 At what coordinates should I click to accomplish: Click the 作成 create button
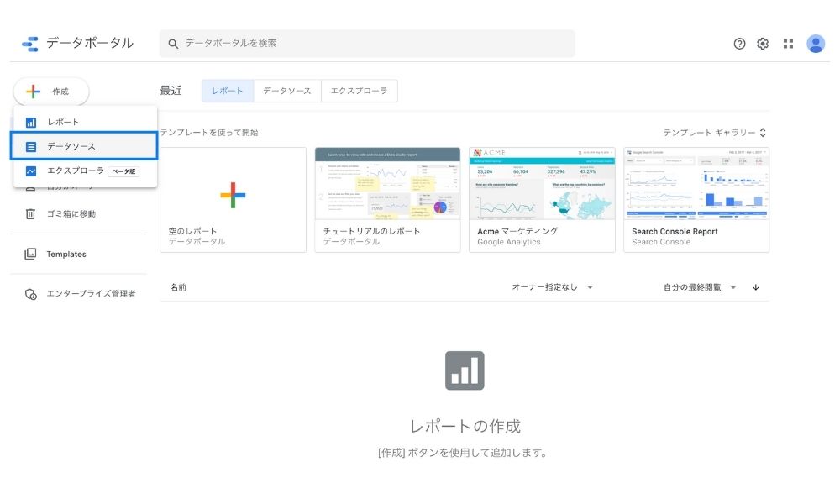click(x=51, y=92)
